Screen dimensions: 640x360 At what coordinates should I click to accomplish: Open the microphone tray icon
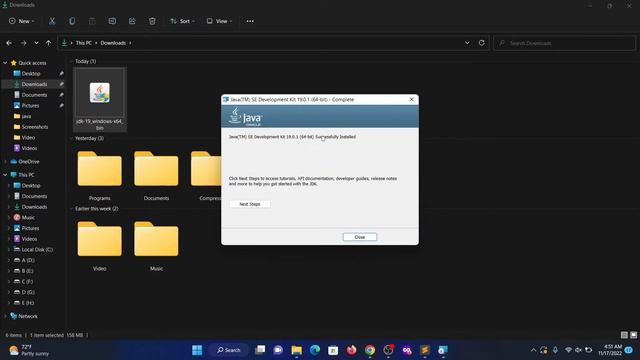tap(555, 350)
